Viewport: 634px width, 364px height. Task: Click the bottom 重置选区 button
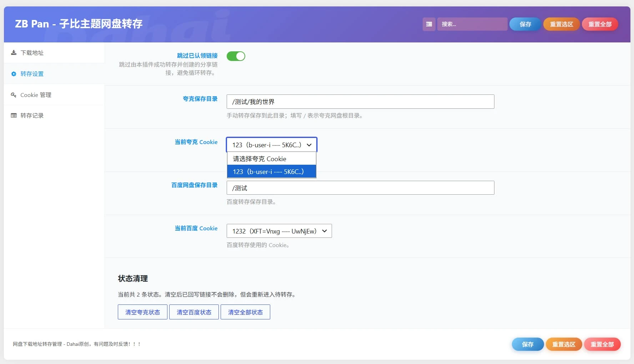564,344
